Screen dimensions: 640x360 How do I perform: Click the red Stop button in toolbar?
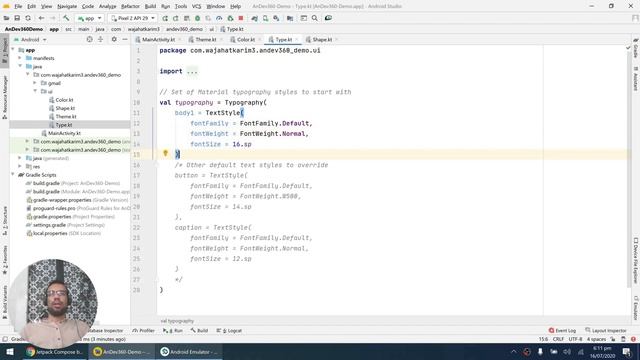pos(241,18)
